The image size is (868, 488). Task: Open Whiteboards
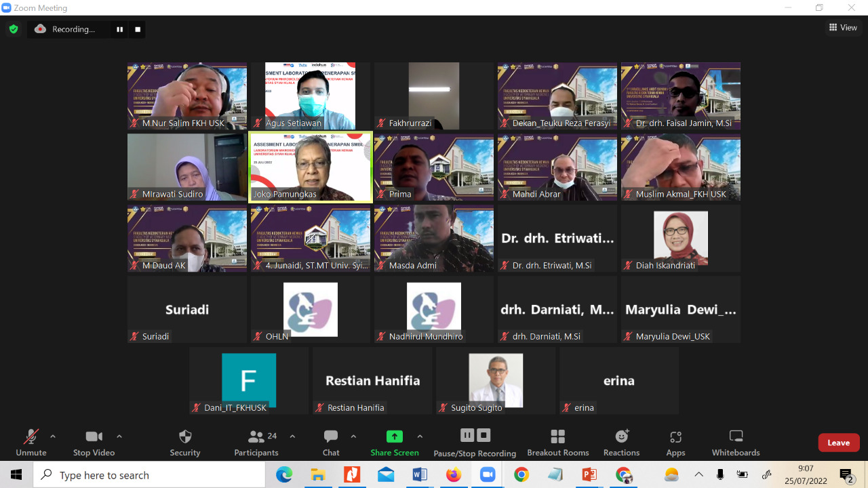pyautogui.click(x=736, y=443)
